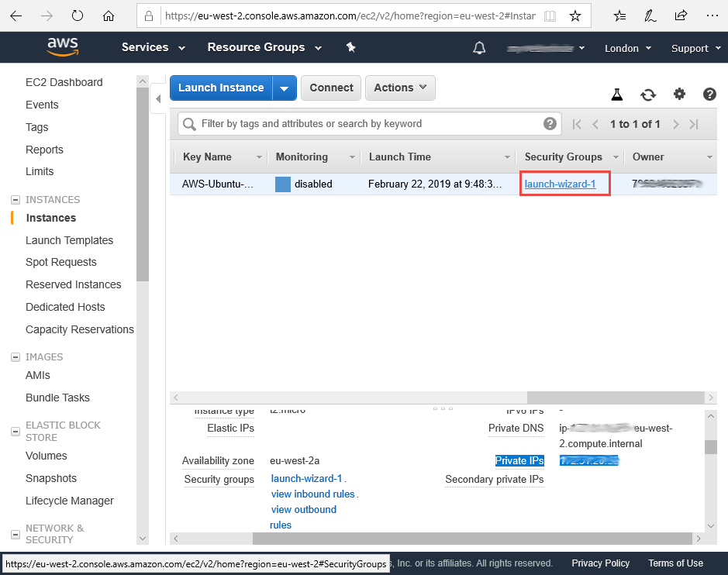Click the Connect button

[331, 88]
